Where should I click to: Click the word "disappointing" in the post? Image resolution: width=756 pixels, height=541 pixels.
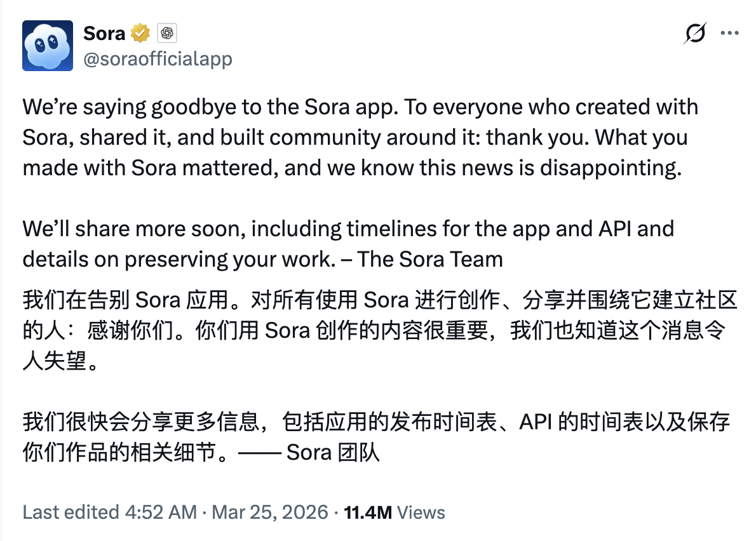[x=610, y=168]
